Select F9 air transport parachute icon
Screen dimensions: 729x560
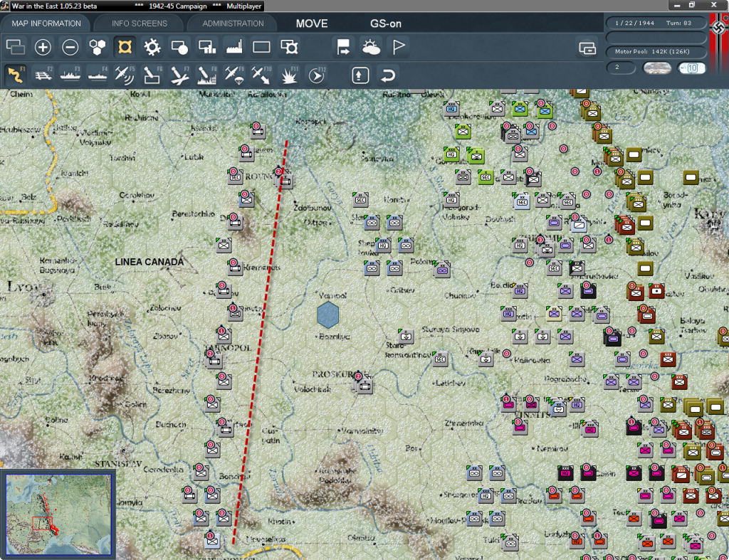(x=234, y=75)
